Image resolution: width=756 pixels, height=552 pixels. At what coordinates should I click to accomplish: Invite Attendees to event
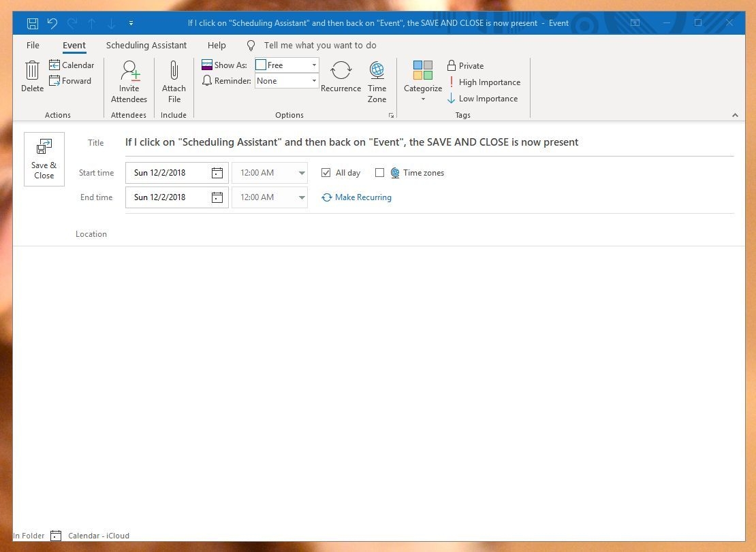pos(129,82)
